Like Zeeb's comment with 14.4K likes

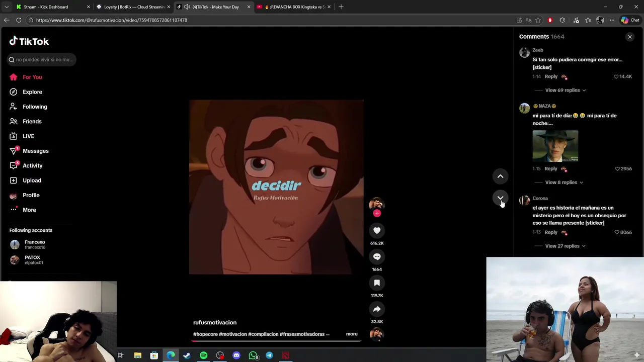[616, 76]
